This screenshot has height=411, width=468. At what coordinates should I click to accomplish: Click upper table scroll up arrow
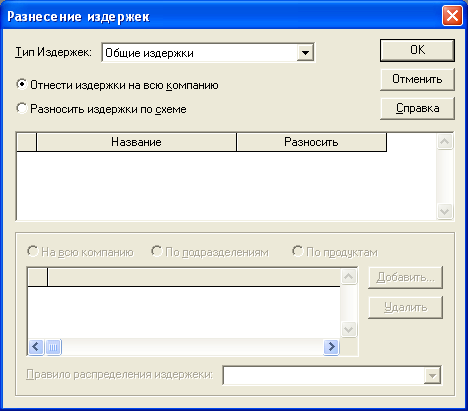(x=445, y=142)
